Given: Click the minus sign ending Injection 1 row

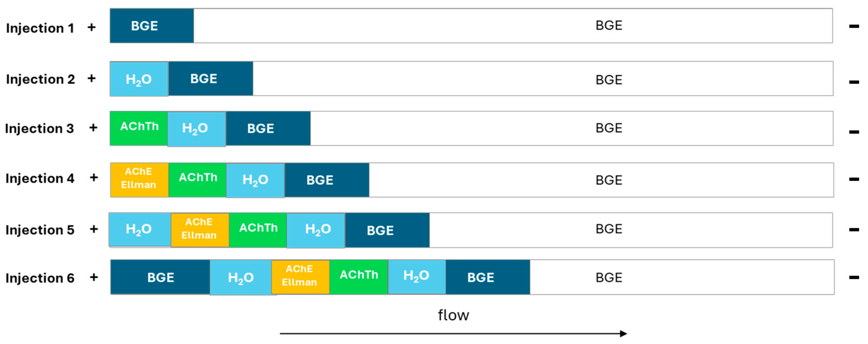Looking at the screenshot, I should click(854, 26).
